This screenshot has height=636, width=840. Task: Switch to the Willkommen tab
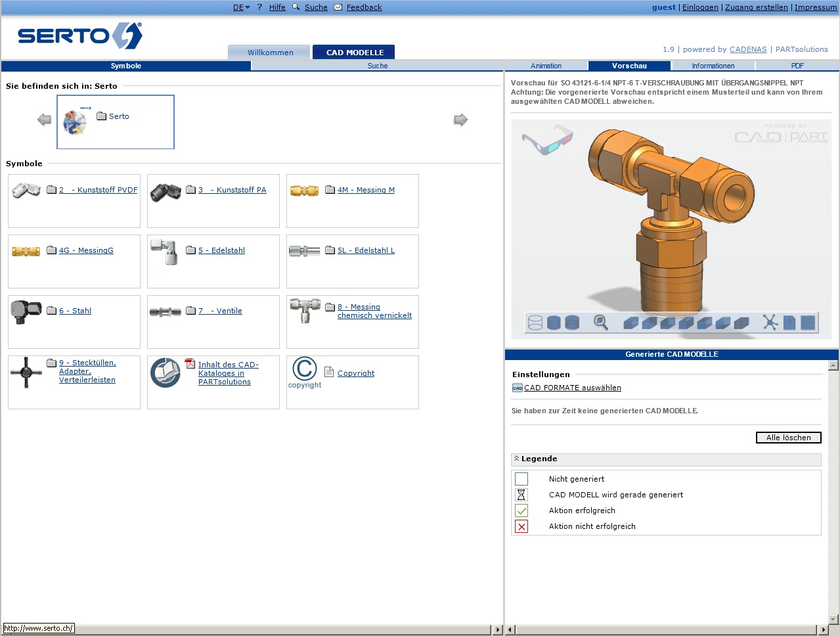pyautogui.click(x=270, y=53)
